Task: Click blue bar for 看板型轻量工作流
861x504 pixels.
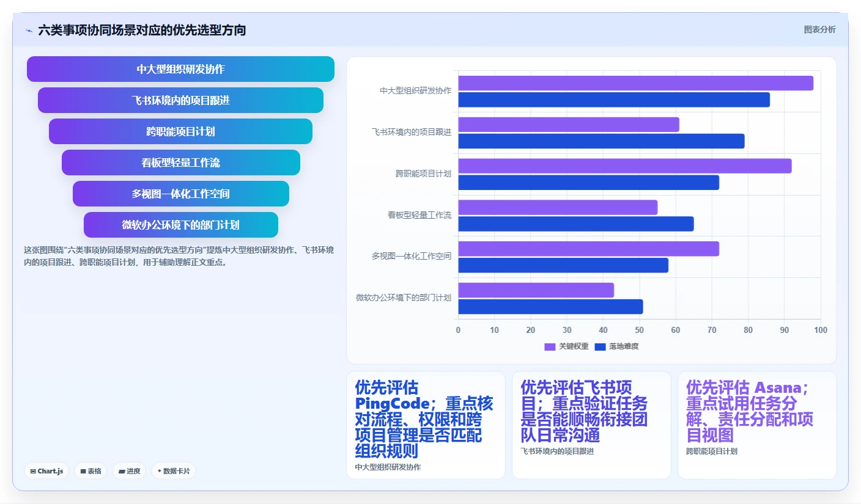Action: pos(576,224)
